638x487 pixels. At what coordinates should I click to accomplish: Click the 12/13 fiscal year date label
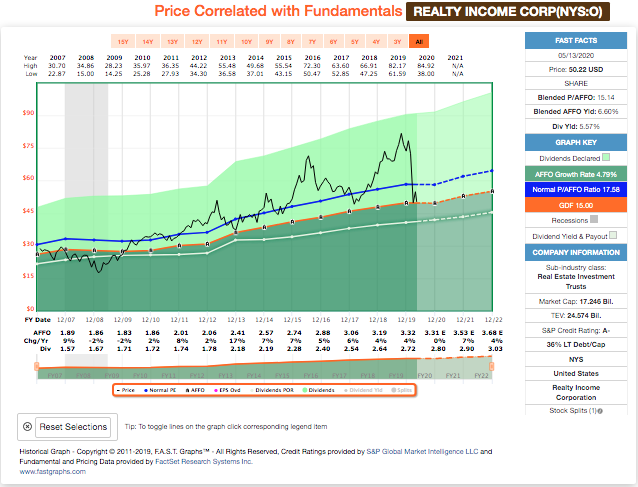[x=236, y=320]
